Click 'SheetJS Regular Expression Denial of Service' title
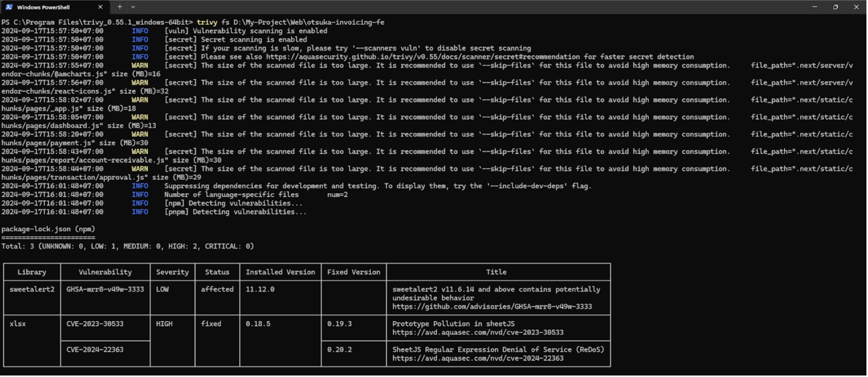 (x=498, y=350)
